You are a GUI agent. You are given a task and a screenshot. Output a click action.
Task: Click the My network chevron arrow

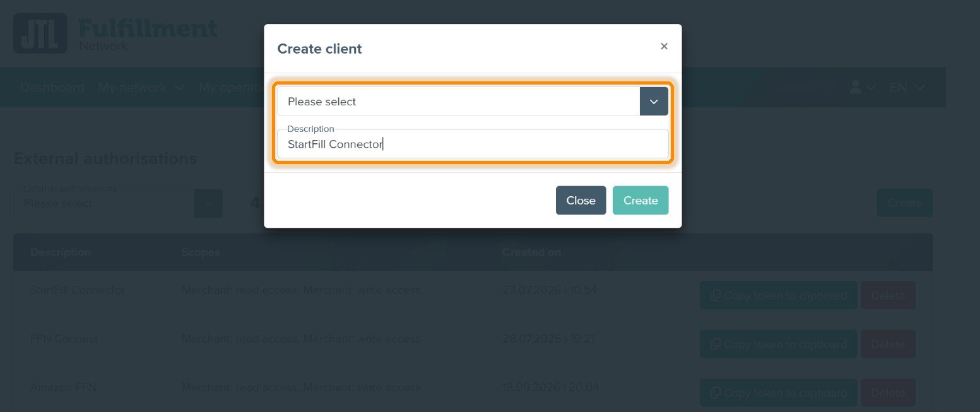click(x=179, y=88)
